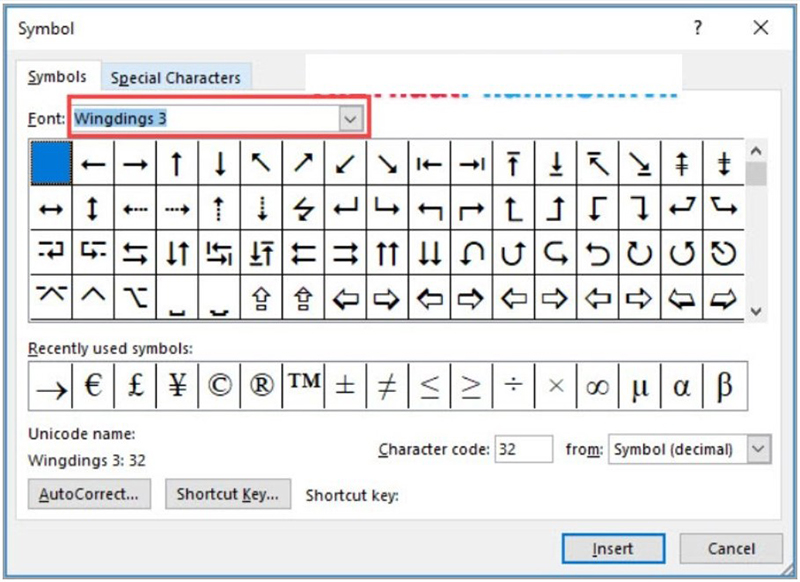The width and height of the screenshot is (800, 582).
Task: Select the right arrow to bar symbol
Action: 471,164
